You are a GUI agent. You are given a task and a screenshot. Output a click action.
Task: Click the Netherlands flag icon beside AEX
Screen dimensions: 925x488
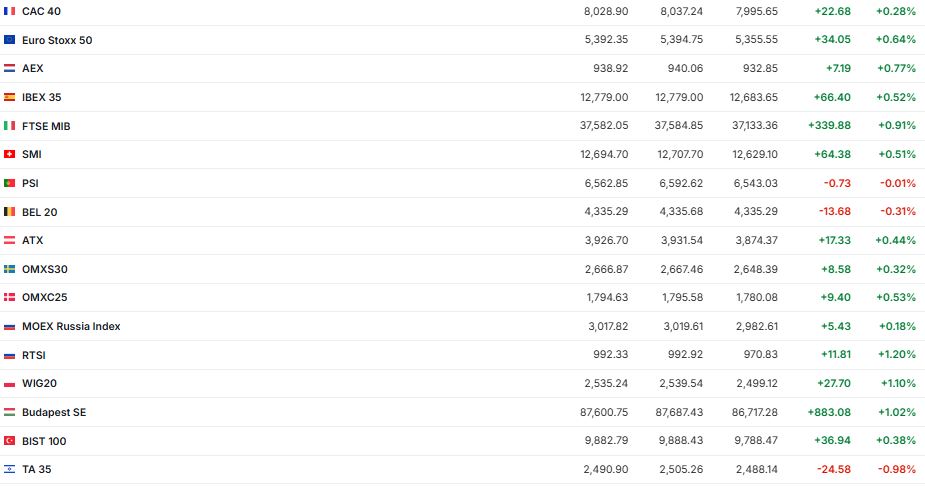coord(9,68)
